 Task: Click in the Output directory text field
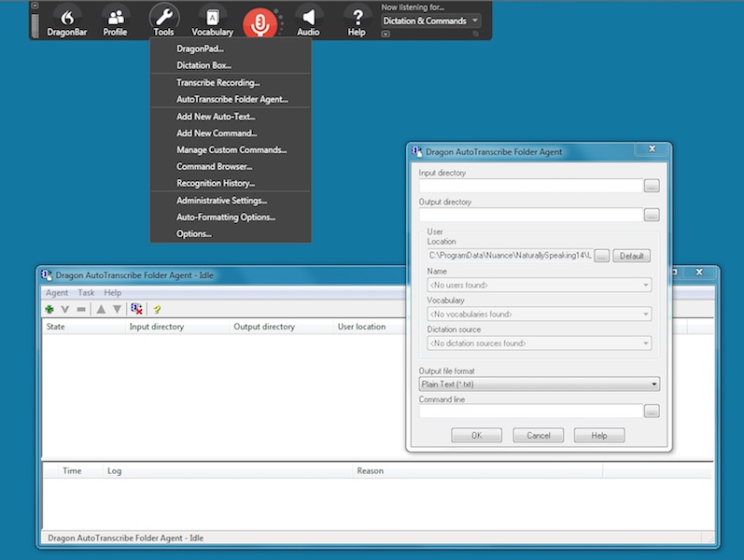click(529, 215)
